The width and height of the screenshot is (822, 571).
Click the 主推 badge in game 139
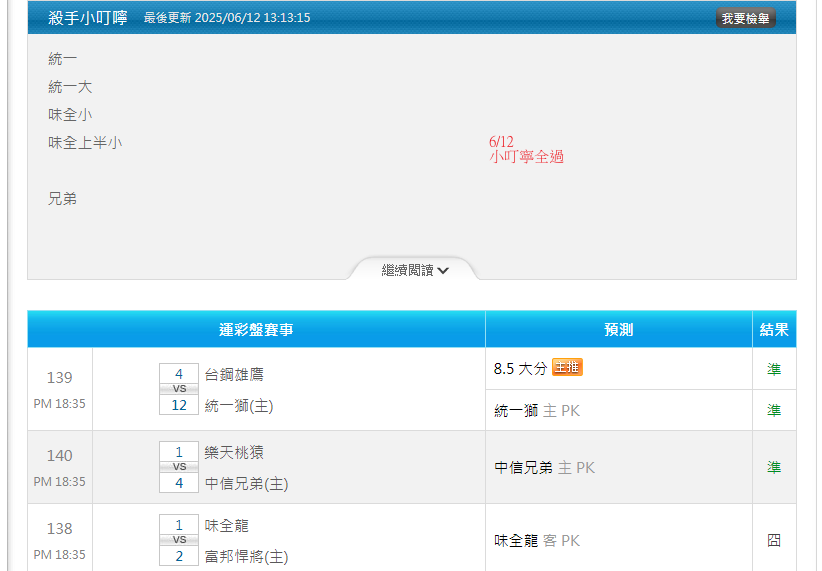(x=567, y=367)
